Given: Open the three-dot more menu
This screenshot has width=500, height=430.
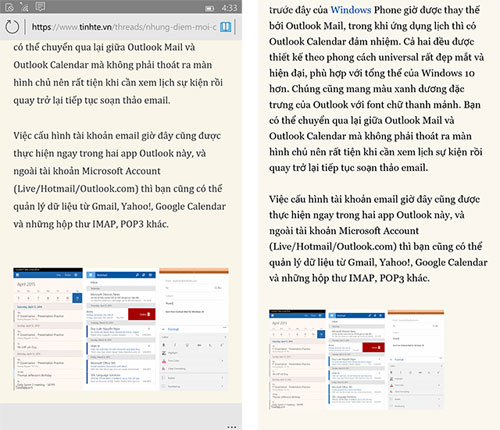Looking at the screenshot, I should [232, 427].
